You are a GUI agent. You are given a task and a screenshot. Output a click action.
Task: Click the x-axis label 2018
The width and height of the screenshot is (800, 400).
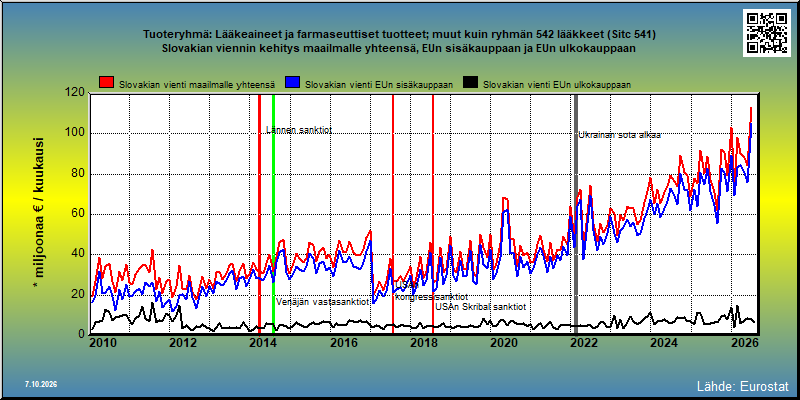423,343
